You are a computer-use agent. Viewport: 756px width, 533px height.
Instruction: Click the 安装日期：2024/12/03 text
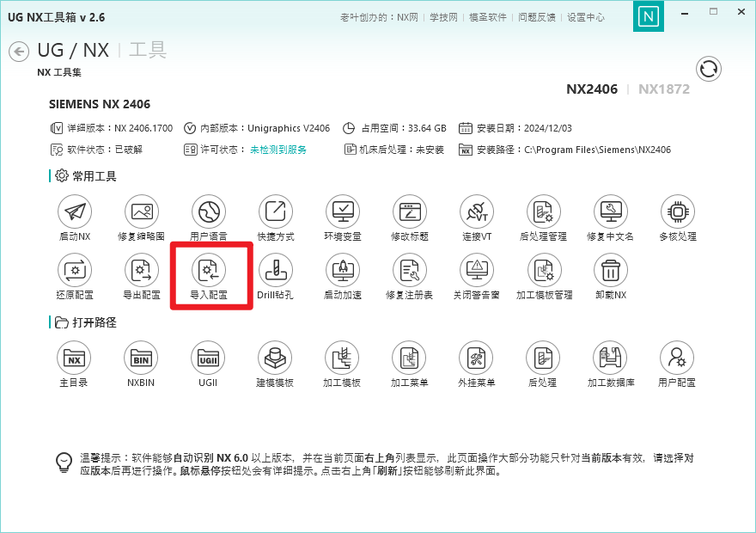[x=524, y=128]
